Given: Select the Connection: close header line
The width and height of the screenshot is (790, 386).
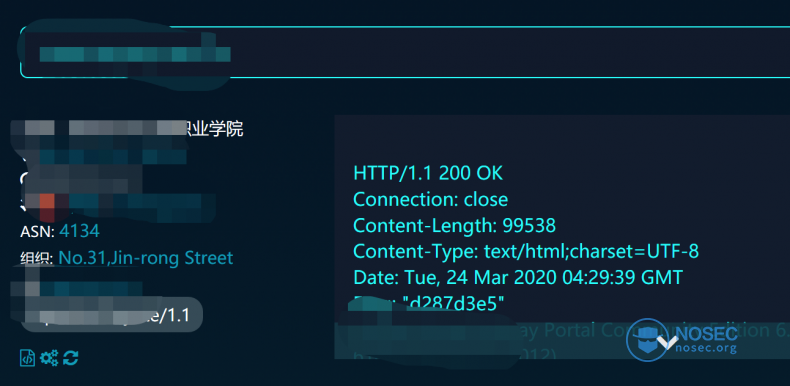Looking at the screenshot, I should tap(431, 199).
